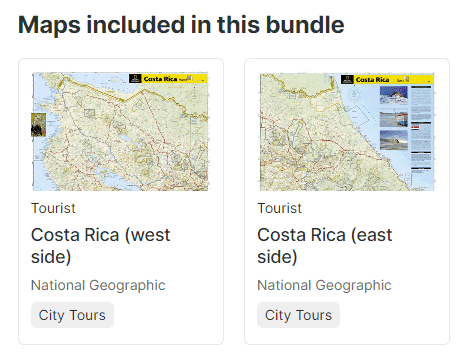Viewport: 464px width, 362px height.
Task: Select the City Tours tag on west card
Action: [x=72, y=315]
